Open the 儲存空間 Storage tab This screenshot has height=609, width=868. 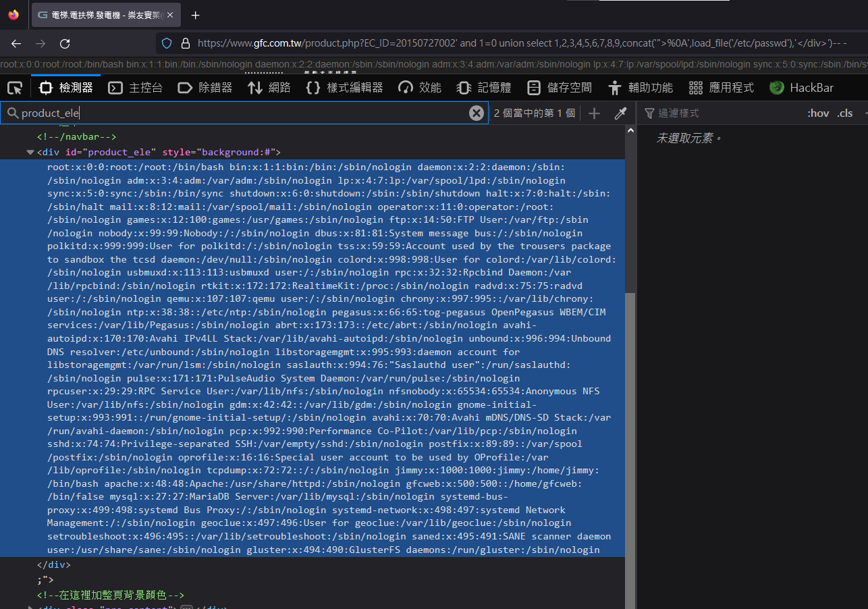pyautogui.click(x=560, y=88)
